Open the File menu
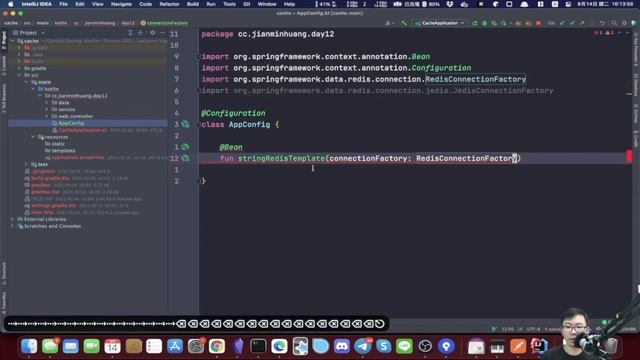Viewport: 640px width, 360px height. [63, 4]
